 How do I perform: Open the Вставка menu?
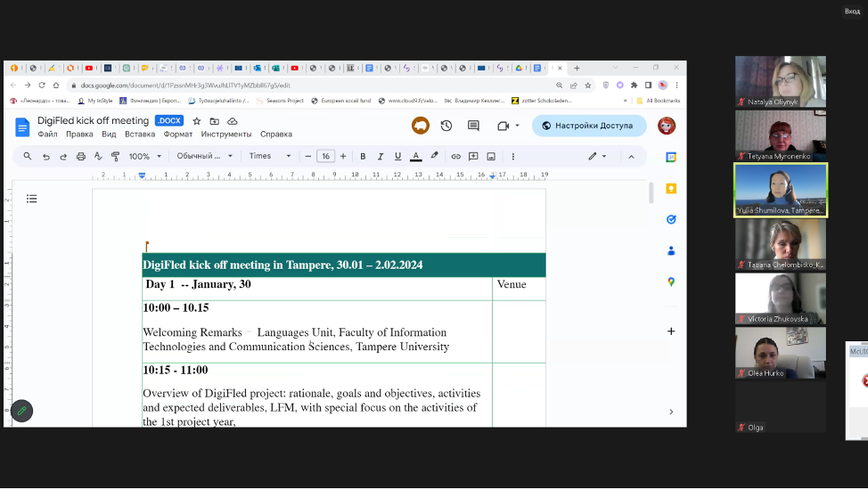(x=140, y=135)
